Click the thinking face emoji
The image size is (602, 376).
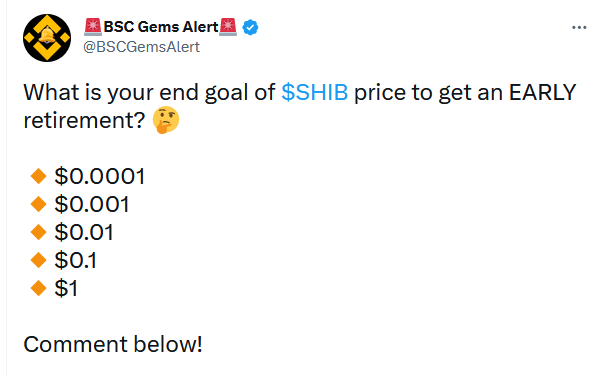(166, 120)
